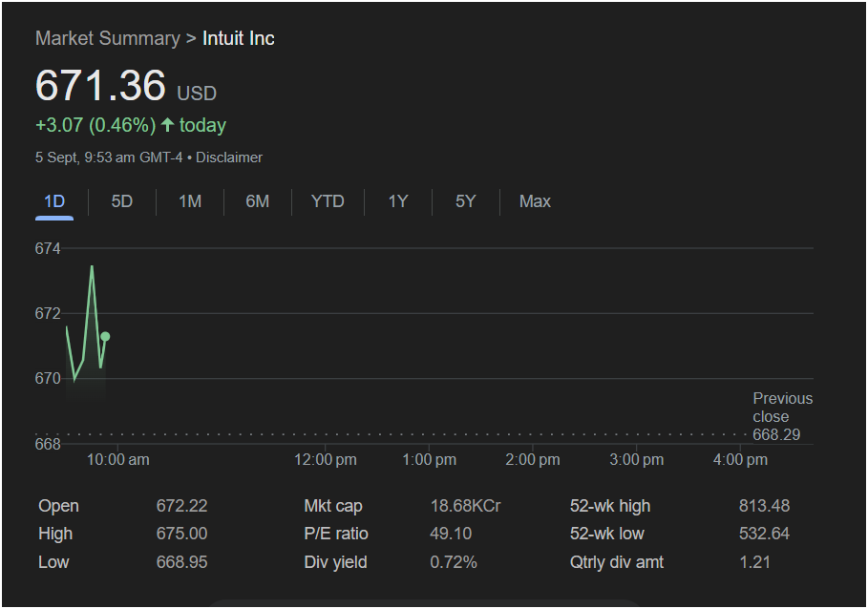The width and height of the screenshot is (868, 609).
Task: Click the 5 Sept, 9:53 am timestamp
Action: 109,157
